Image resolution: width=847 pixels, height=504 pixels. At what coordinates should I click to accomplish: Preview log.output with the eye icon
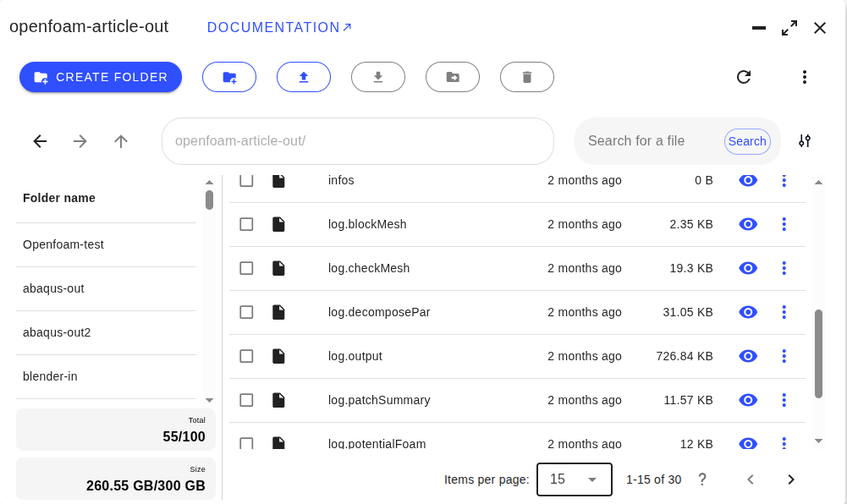(748, 356)
